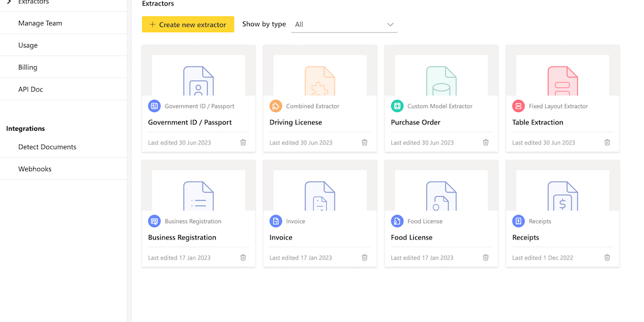Viewport: 644px width, 322px height.
Task: Collapse the Extractors sidebar chevron
Action: (9, 3)
